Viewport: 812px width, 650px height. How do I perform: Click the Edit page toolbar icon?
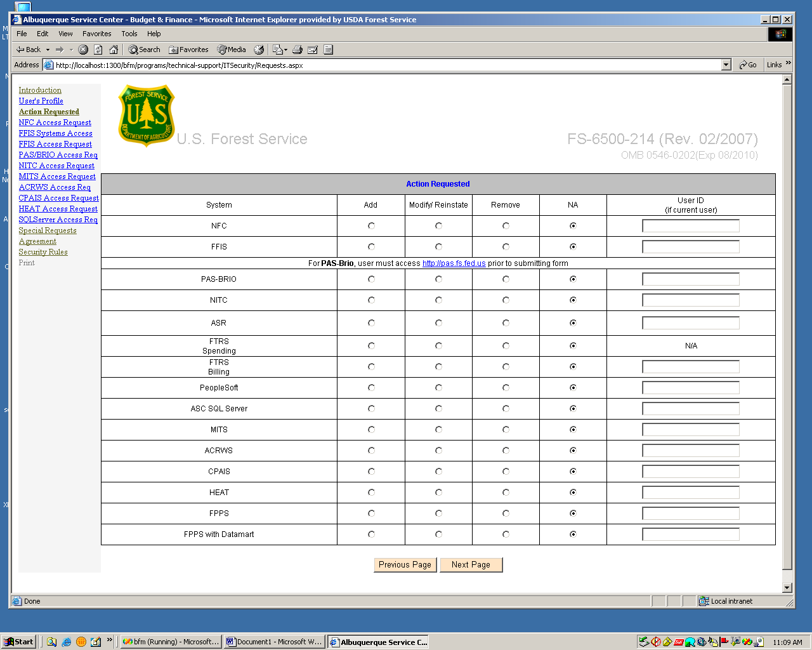click(x=313, y=50)
